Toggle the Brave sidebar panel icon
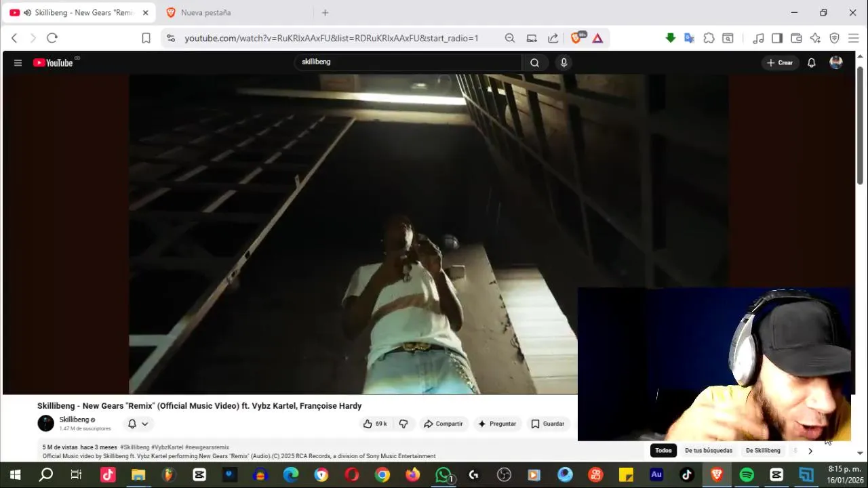Image resolution: width=868 pixels, height=488 pixels. pos(777,38)
